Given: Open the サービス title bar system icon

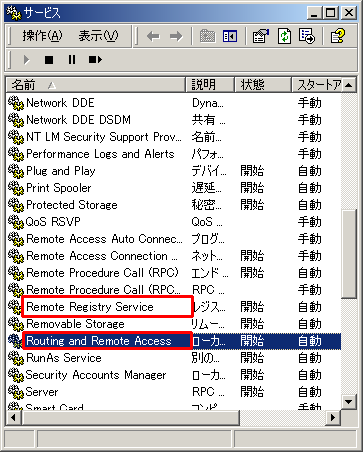Looking at the screenshot, I should (13, 13).
